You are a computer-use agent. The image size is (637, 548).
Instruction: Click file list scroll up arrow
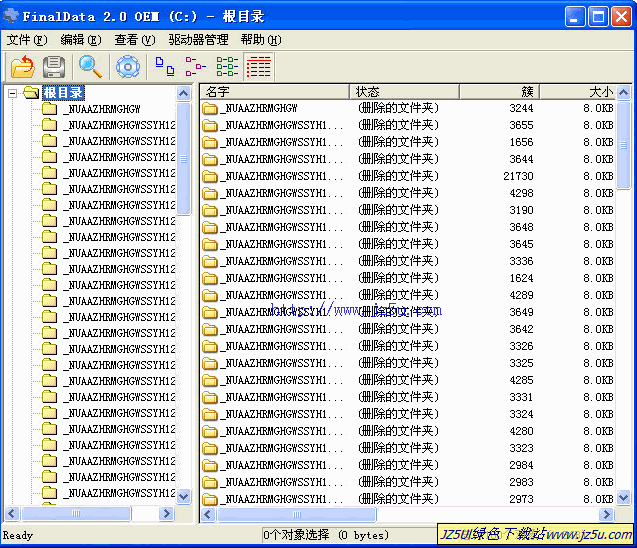click(623, 93)
